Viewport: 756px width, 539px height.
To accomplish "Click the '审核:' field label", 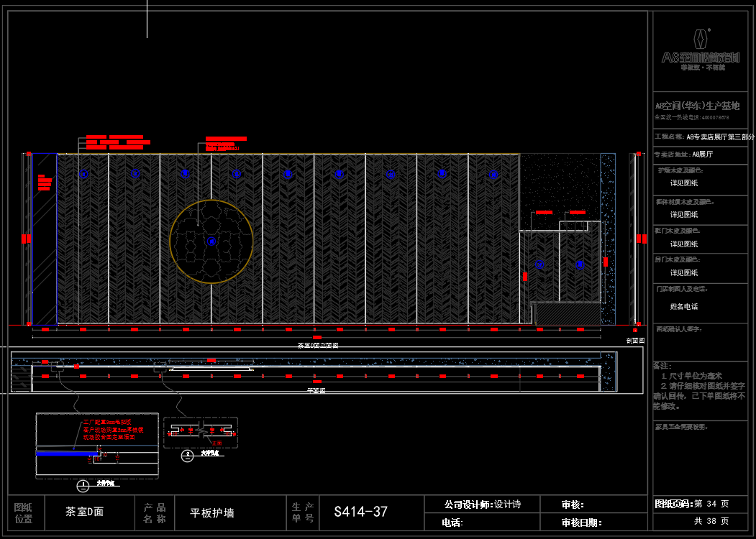I will click(573, 505).
